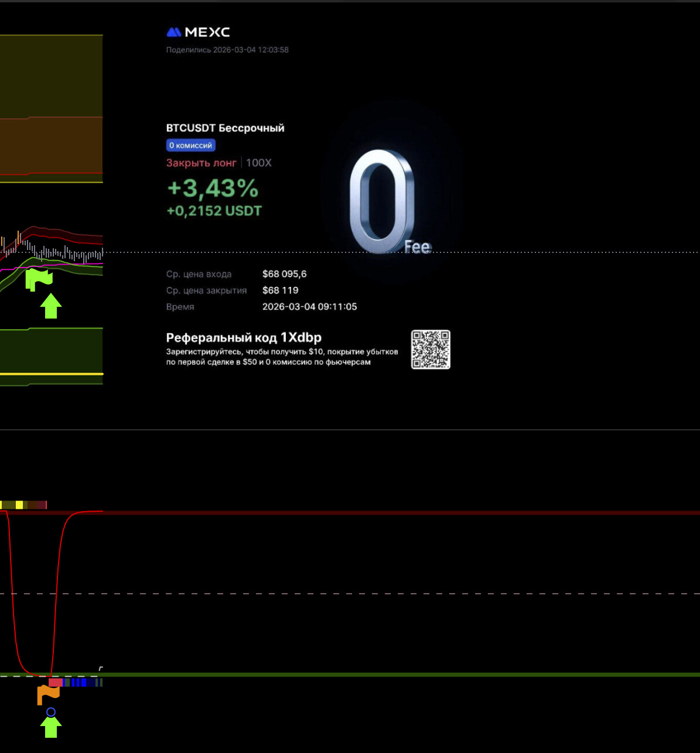Click the 100X leverage label
The image size is (700, 753).
[259, 163]
